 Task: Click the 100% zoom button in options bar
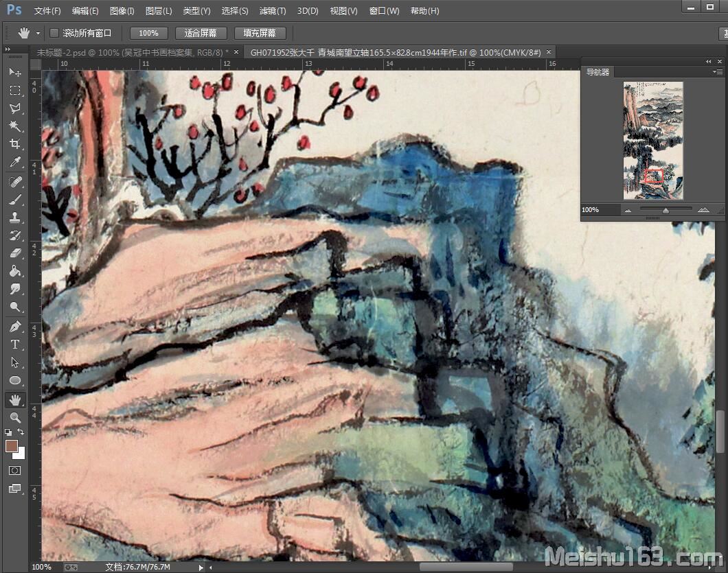148,34
